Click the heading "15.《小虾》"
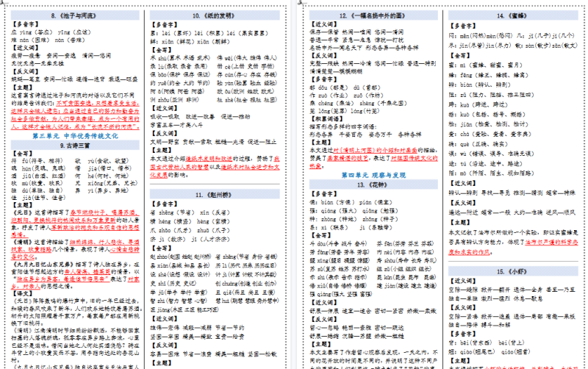The width and height of the screenshot is (588, 369). [512, 271]
